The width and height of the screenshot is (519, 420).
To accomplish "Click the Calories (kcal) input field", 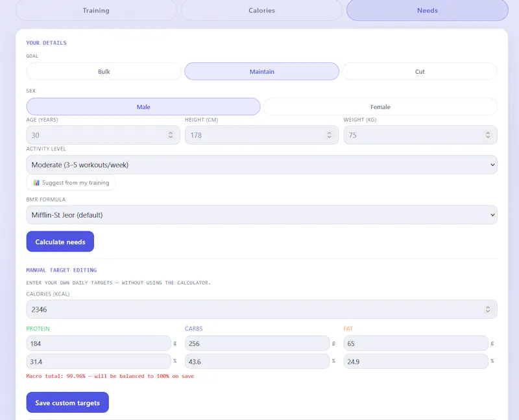I will point(261,309).
